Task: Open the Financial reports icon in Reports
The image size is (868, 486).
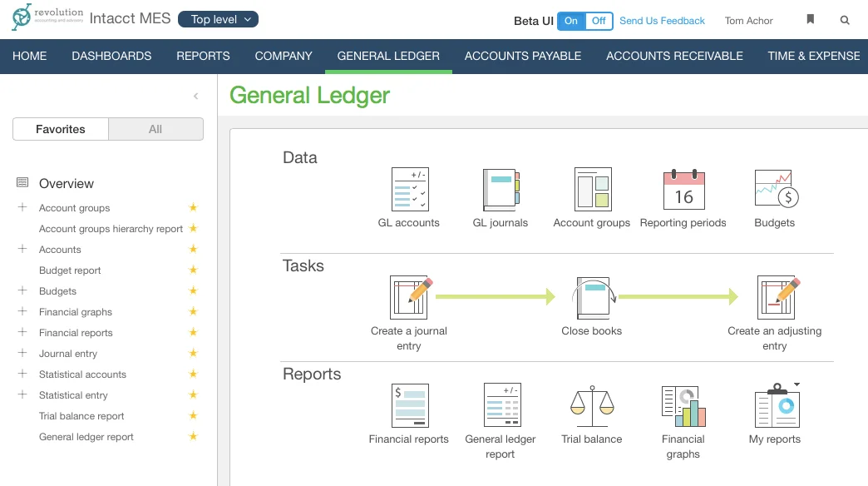Action: click(x=410, y=405)
